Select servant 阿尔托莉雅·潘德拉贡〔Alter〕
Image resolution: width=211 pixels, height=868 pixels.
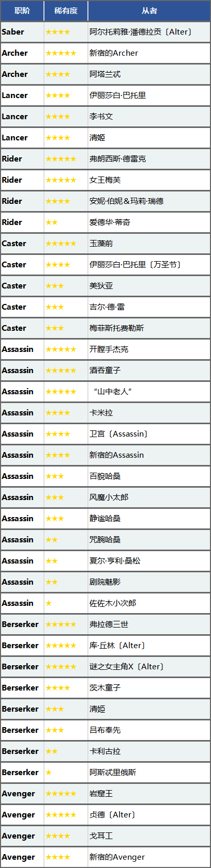(141, 32)
